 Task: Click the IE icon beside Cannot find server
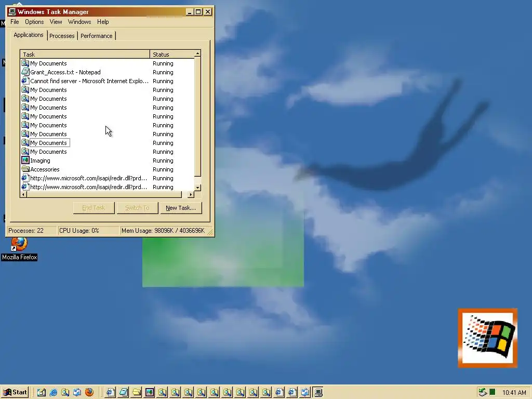(25, 81)
